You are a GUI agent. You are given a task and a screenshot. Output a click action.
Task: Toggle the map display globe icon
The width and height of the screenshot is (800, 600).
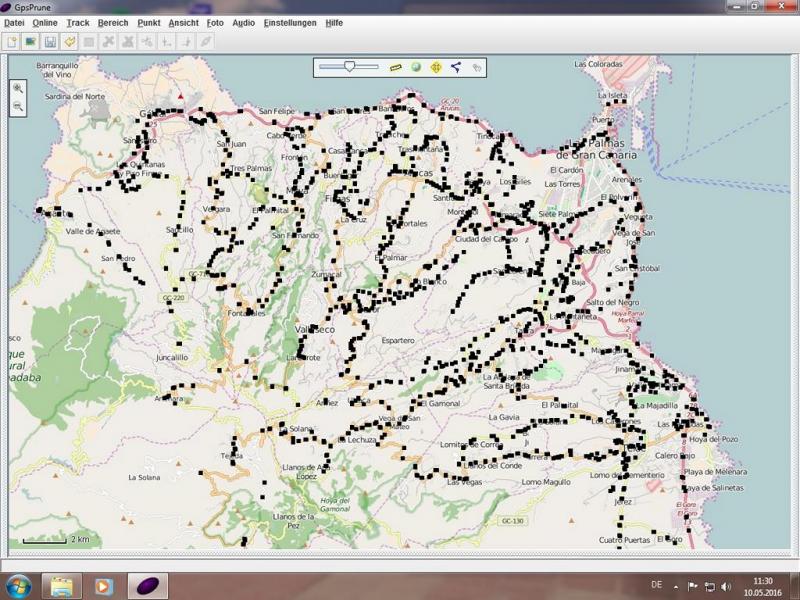[415, 67]
